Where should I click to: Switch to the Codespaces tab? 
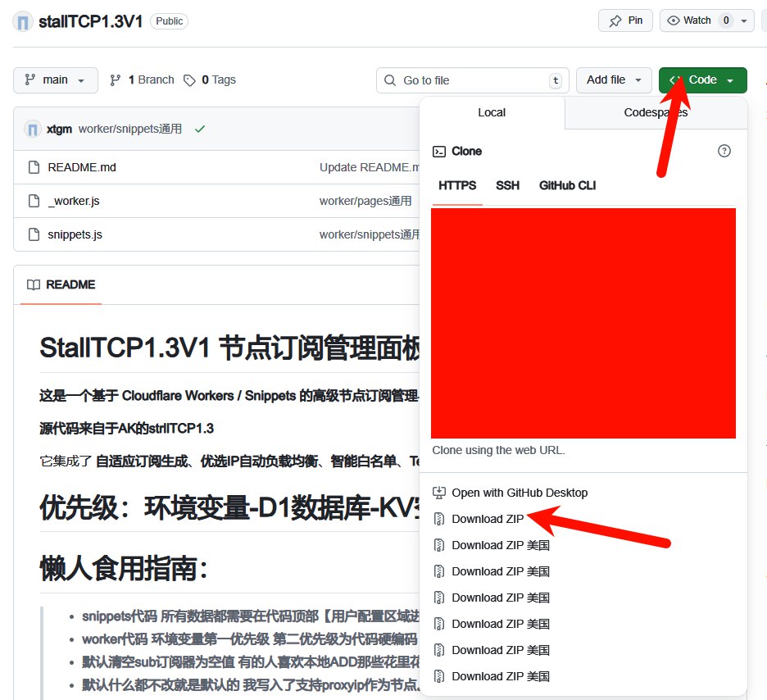(x=656, y=112)
